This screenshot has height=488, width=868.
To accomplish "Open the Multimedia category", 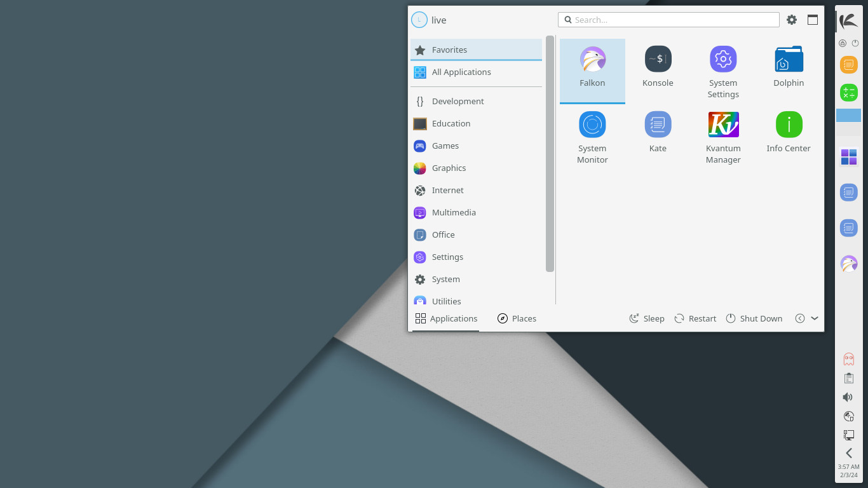I will tap(476, 212).
